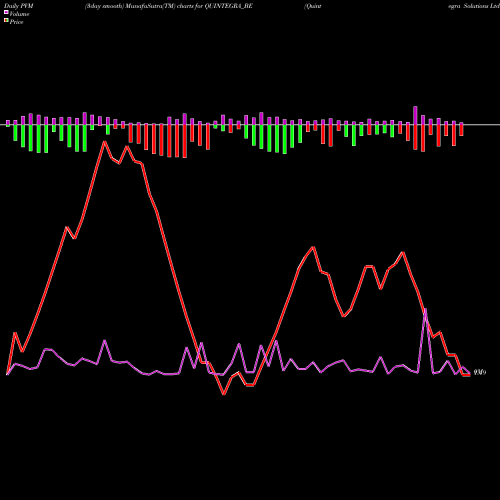
Task: Click the 'Volume' legend label
Action: point(19,14)
